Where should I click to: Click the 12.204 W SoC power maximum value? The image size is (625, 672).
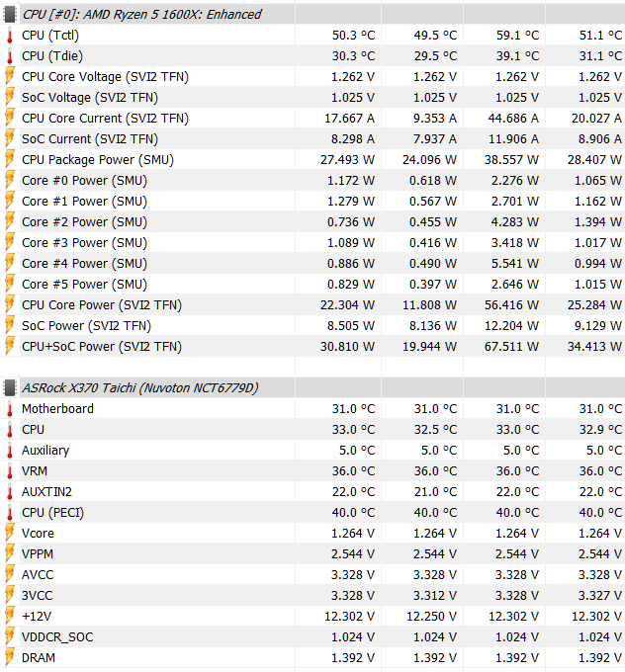[511, 326]
